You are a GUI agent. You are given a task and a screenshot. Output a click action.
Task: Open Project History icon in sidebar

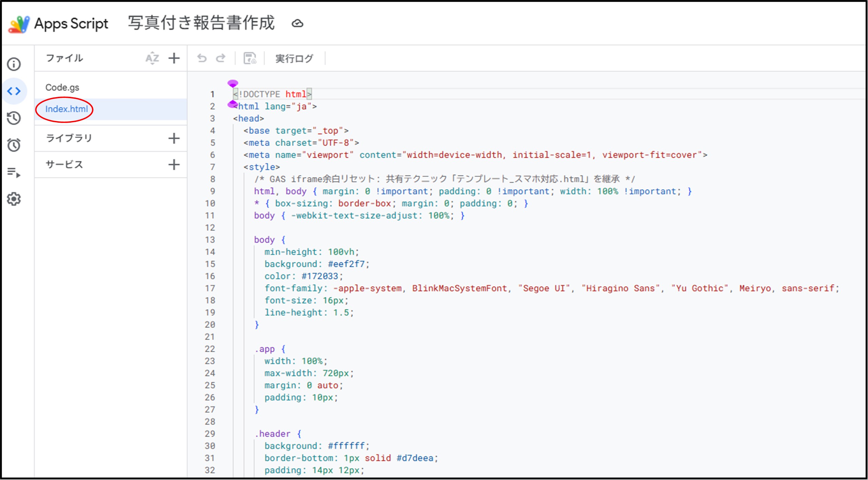(14, 118)
